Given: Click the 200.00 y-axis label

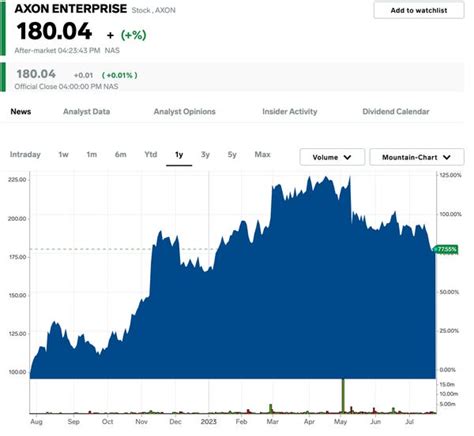Looking at the screenshot, I should (x=17, y=219).
